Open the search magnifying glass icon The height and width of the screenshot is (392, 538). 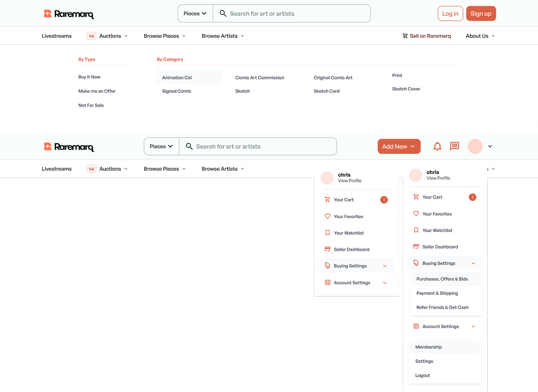coord(223,13)
